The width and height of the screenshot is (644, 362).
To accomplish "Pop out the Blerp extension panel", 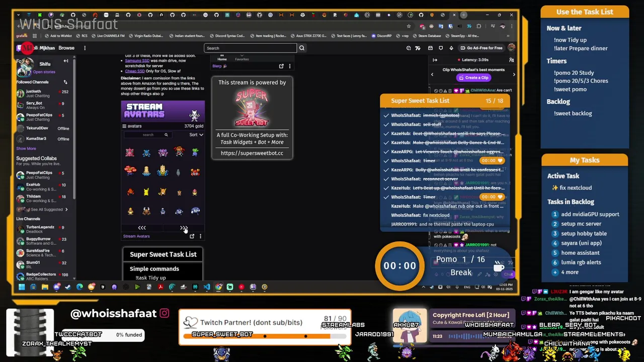I will click(281, 66).
